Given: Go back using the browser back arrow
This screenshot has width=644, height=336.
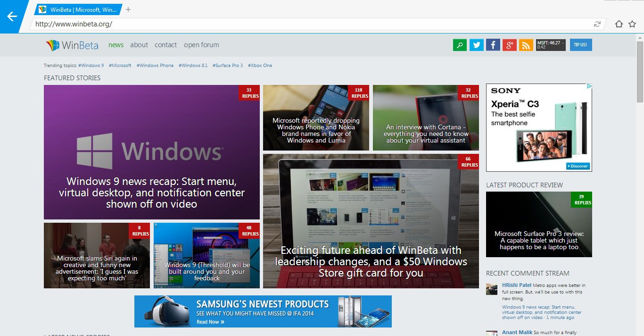Looking at the screenshot, I should click(x=12, y=17).
